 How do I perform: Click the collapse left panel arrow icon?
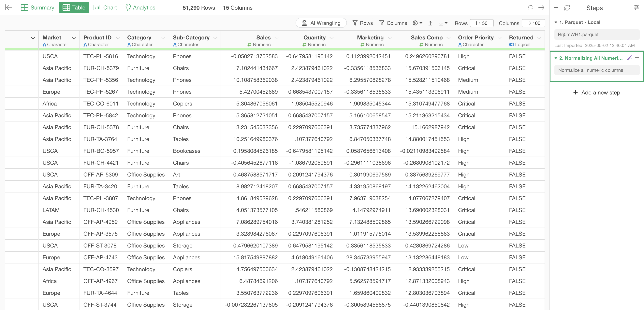click(x=8, y=7)
